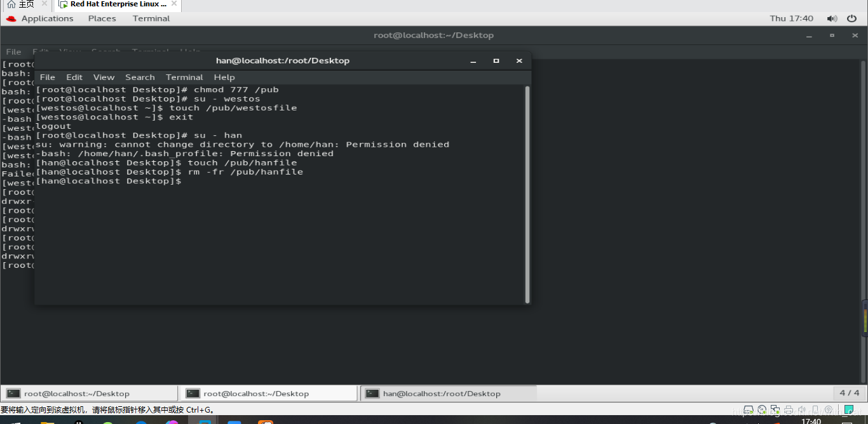Click the 'touch /pub/hanfile' command line

(166, 162)
